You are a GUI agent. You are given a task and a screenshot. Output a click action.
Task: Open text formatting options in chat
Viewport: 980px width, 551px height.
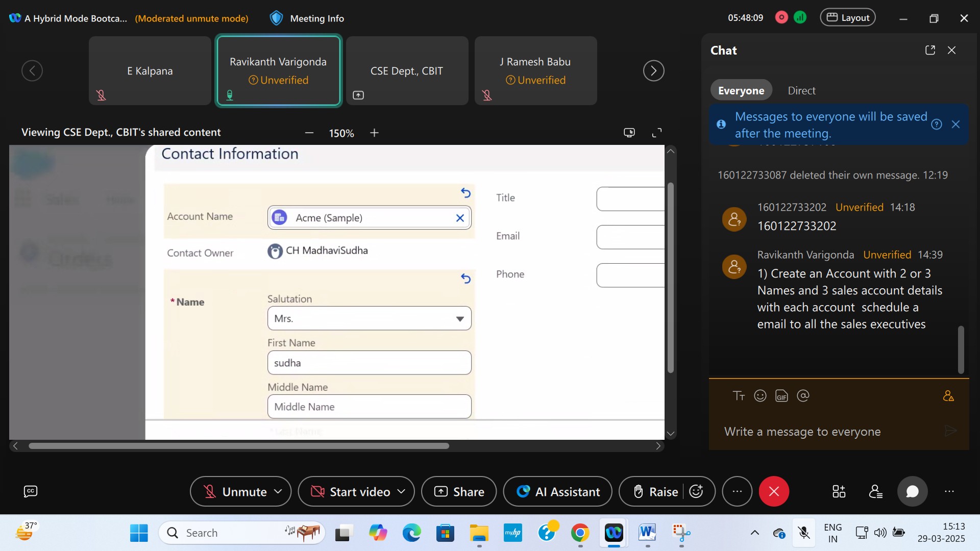739,396
